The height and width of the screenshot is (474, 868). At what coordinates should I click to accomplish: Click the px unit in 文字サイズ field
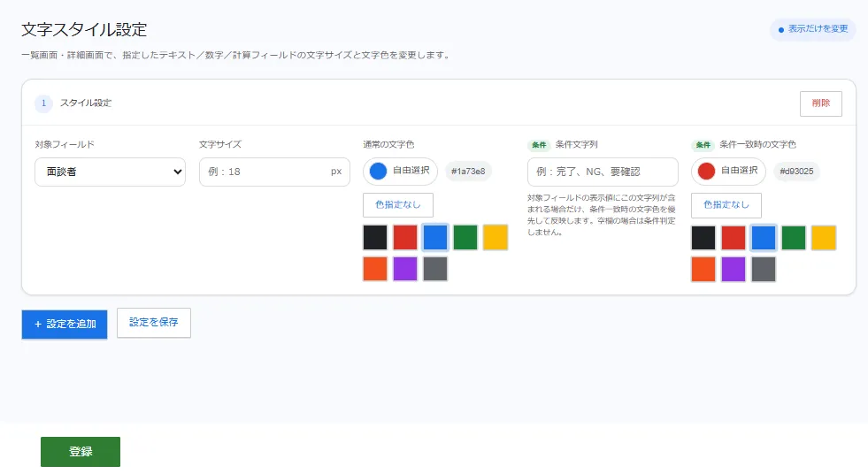click(x=336, y=172)
